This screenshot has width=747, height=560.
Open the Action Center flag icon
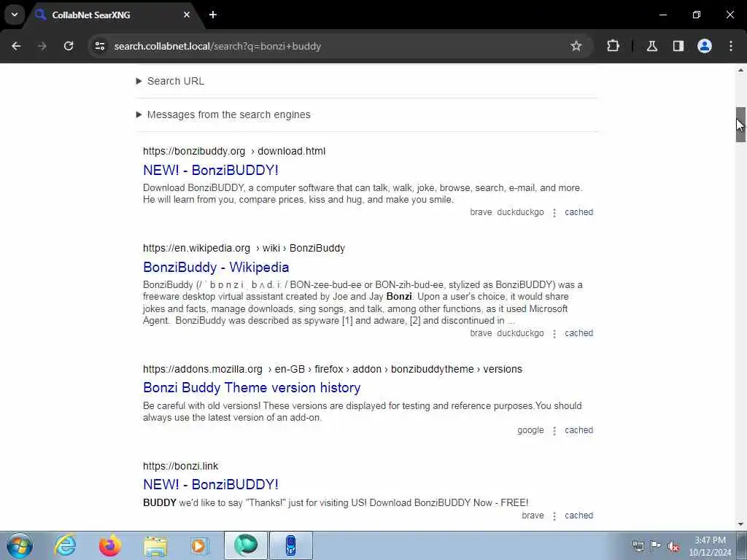coord(656,546)
